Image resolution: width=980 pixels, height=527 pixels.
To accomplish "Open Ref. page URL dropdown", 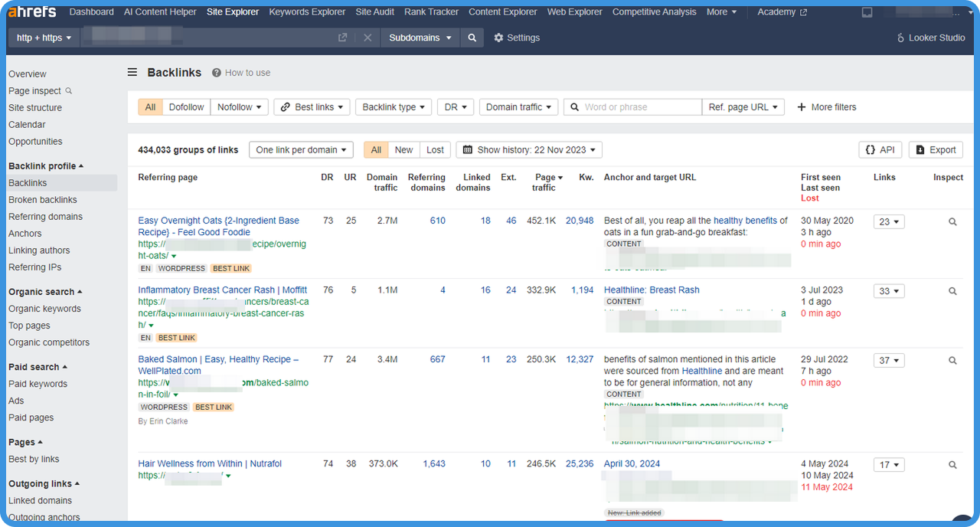I will tap(743, 107).
